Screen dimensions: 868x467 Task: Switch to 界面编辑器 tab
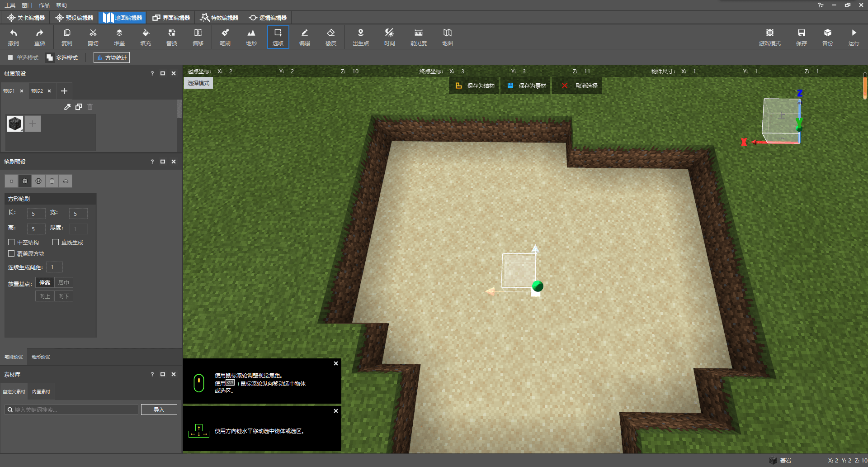(x=171, y=18)
